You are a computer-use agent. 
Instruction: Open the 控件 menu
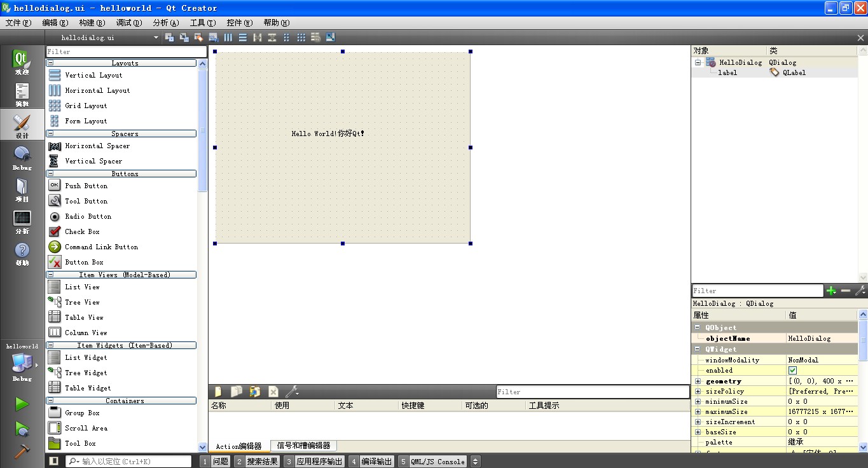tap(240, 23)
